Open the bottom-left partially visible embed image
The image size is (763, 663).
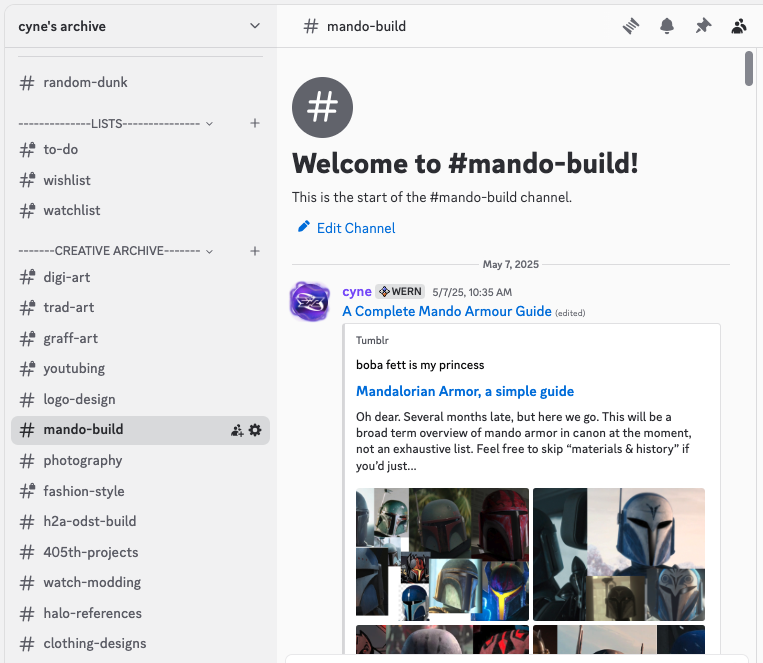(442, 640)
